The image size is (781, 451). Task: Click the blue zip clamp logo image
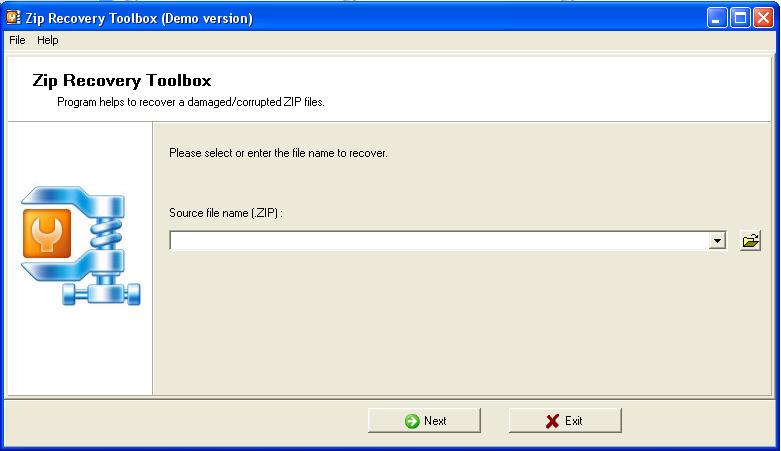point(81,246)
